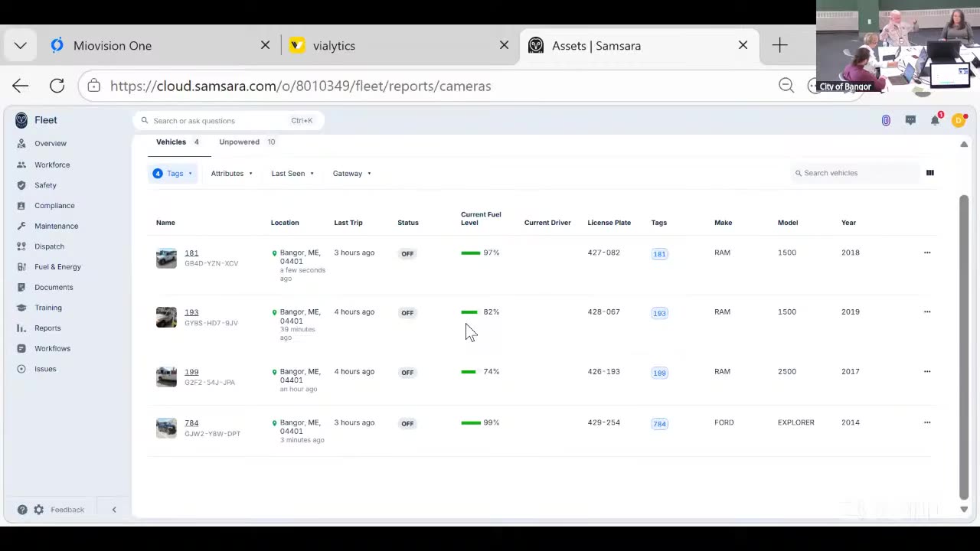This screenshot has height=551, width=980.
Task: Open the browser tab list chevron
Action: pos(21,46)
